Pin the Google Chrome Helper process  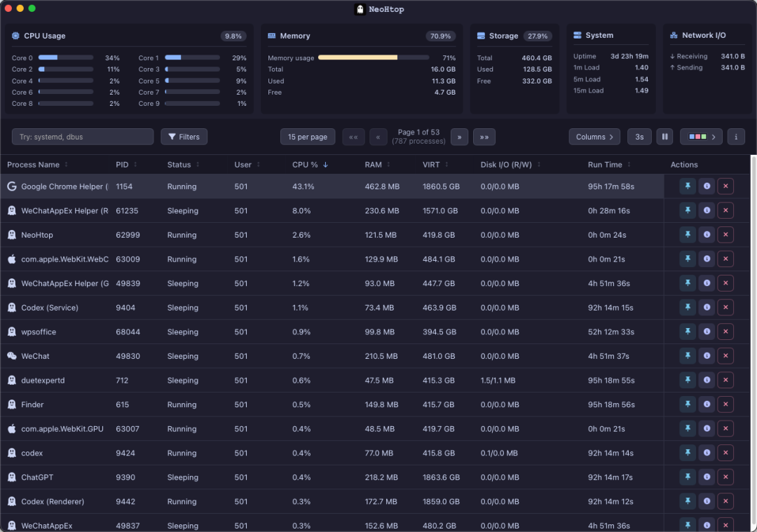[688, 186]
